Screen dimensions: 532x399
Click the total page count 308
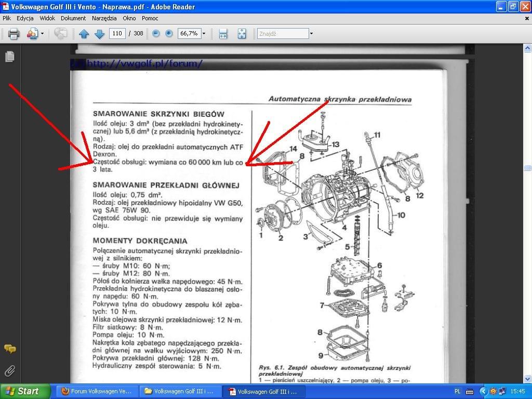[138, 33]
